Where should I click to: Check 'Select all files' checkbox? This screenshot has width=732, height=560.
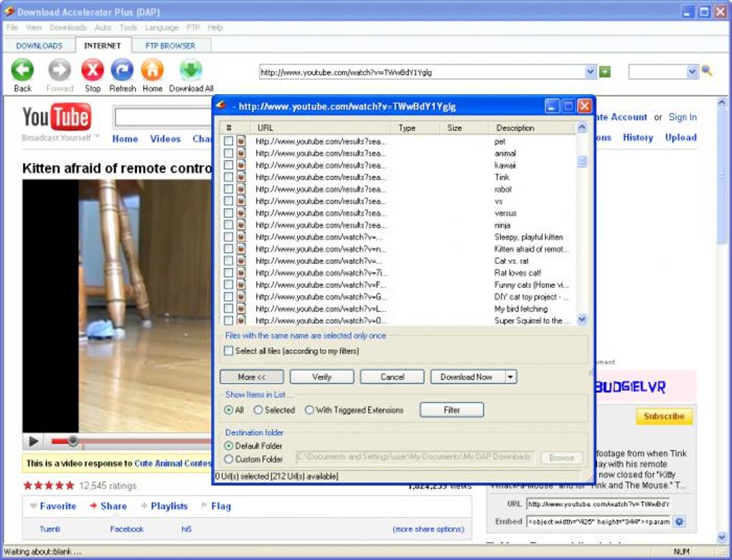click(229, 351)
